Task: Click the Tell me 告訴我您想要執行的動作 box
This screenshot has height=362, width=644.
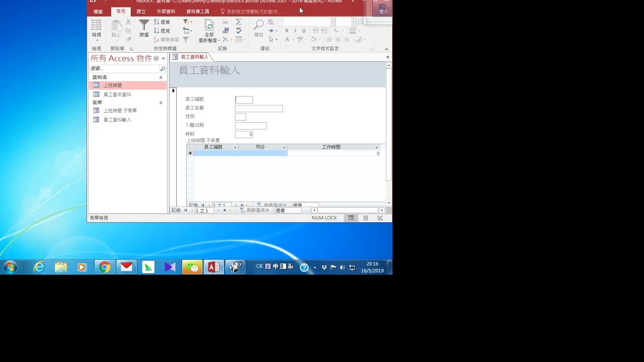Action: [x=251, y=12]
